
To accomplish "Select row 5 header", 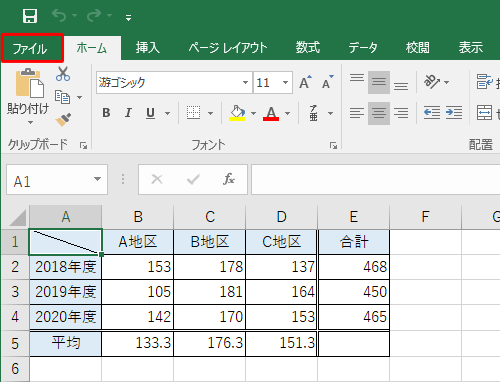I will [x=15, y=343].
